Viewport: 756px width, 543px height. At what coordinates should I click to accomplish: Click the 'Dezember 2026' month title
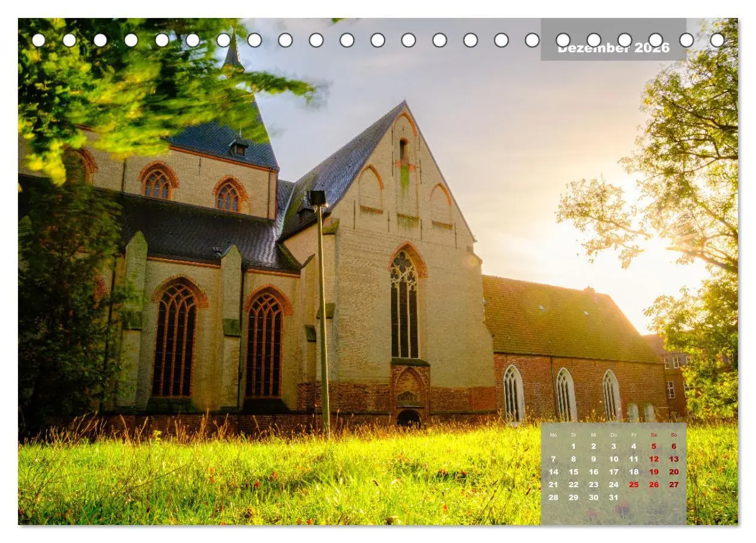(x=613, y=48)
